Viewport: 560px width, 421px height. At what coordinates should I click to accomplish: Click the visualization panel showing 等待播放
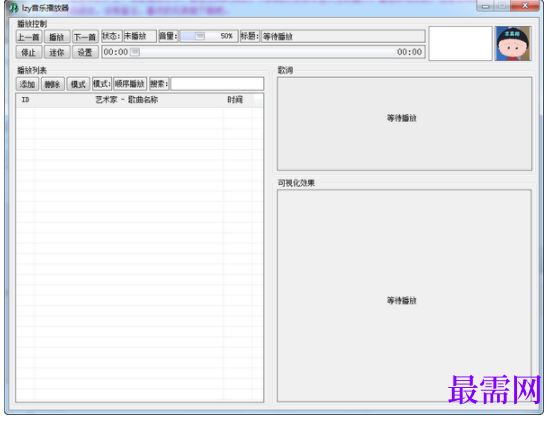tap(404, 296)
